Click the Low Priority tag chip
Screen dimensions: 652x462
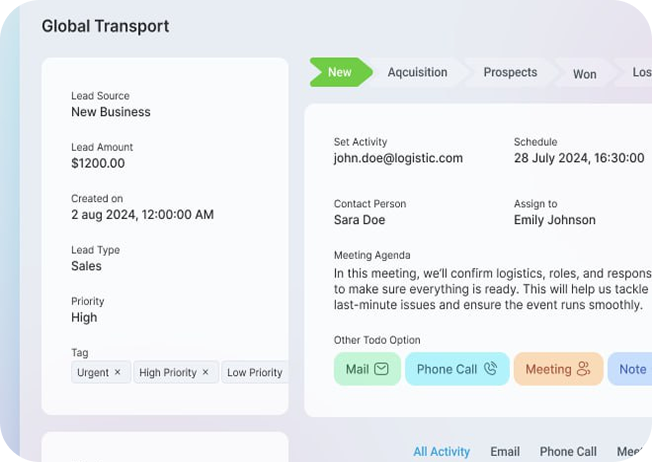click(255, 372)
